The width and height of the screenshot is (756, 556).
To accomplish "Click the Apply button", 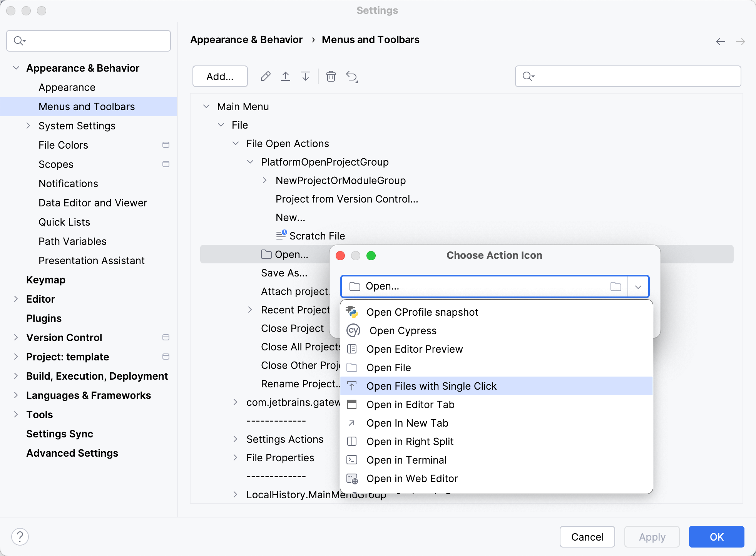I will (x=652, y=537).
